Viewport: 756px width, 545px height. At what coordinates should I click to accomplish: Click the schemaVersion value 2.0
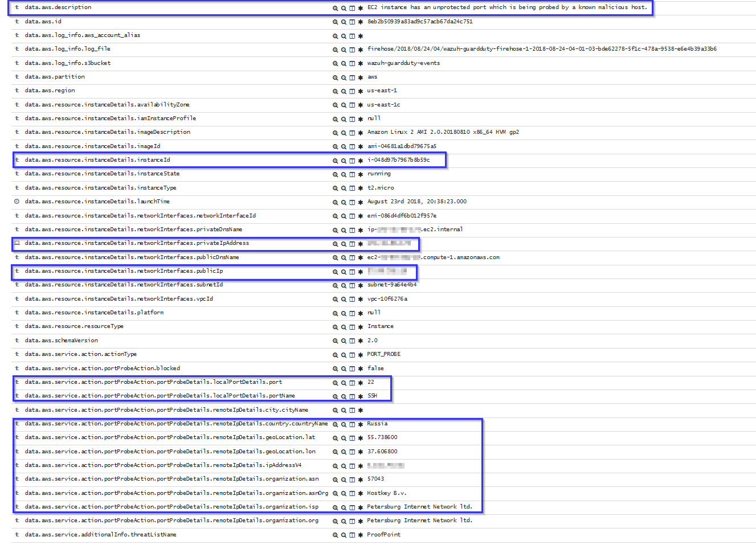pyautogui.click(x=373, y=341)
